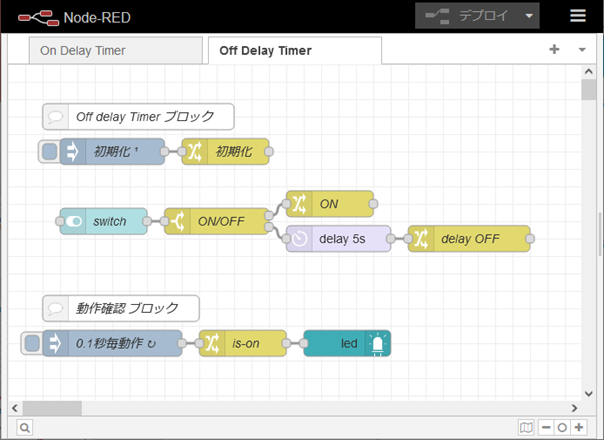
Task: Expand the flow tabs list dropdown
Action: (582, 49)
